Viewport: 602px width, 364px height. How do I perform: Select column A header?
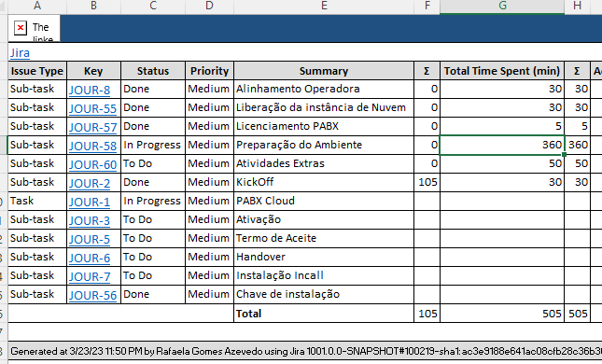click(37, 6)
